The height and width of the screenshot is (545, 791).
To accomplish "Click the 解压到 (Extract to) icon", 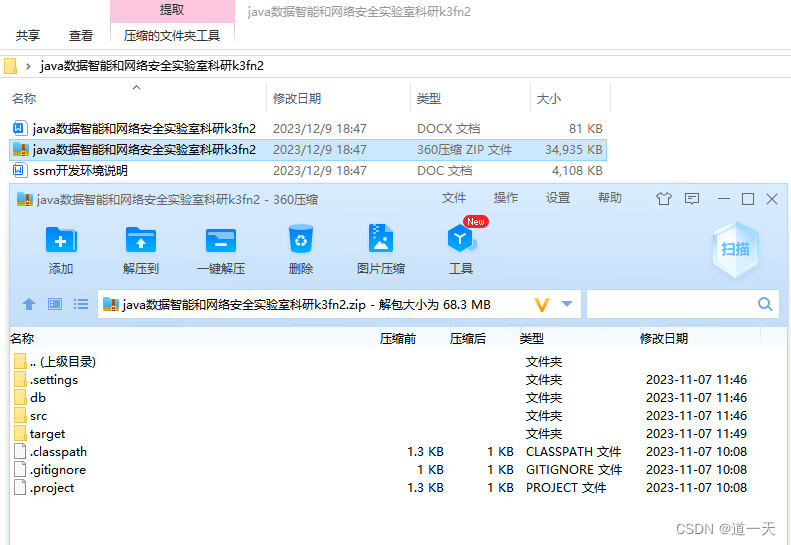I will pos(141,240).
